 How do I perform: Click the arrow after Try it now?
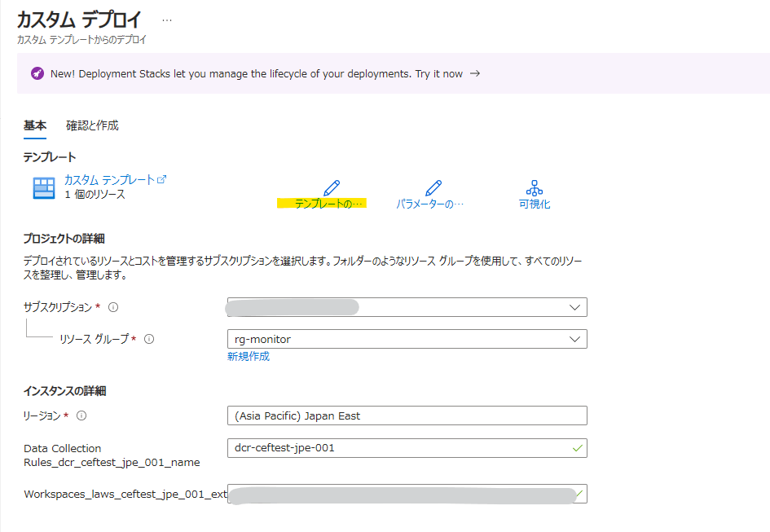(475, 73)
